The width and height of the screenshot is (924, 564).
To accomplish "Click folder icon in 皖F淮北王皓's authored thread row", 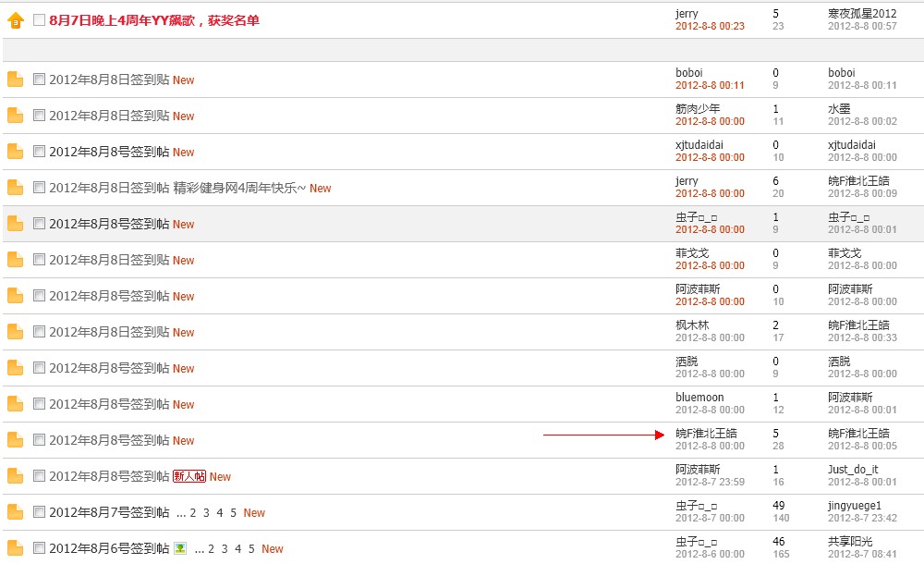I will [x=16, y=439].
